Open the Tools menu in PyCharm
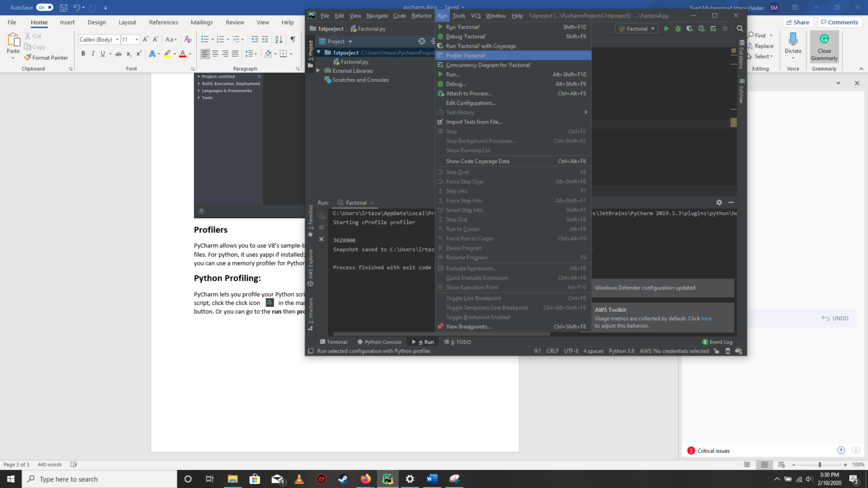The image size is (868, 488). [459, 16]
